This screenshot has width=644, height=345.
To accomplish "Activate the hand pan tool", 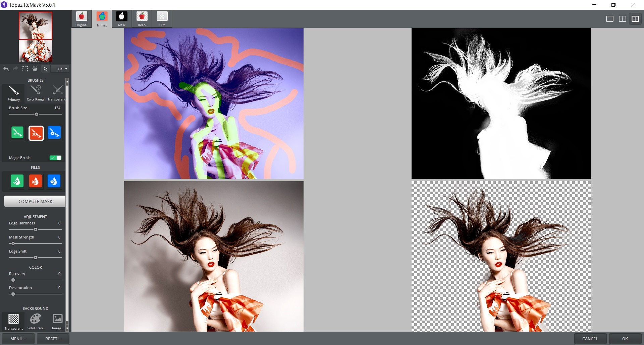I will [35, 69].
